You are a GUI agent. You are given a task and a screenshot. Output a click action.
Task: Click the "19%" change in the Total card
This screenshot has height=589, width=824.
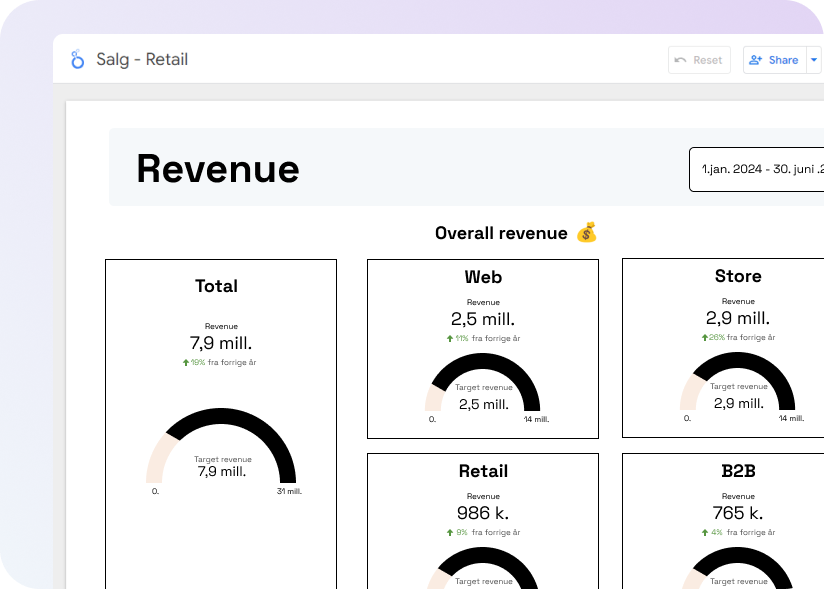[x=198, y=363]
